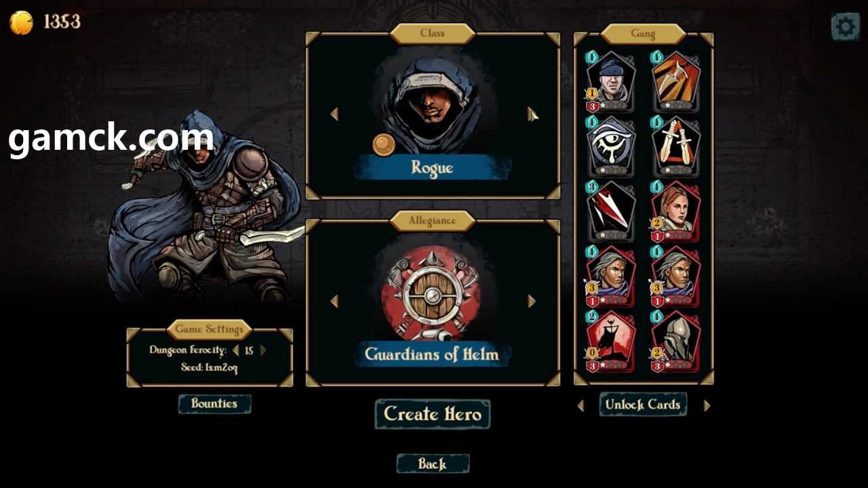Select the hooded thug card in Gang
This screenshot has height=488, width=868.
tap(610, 81)
